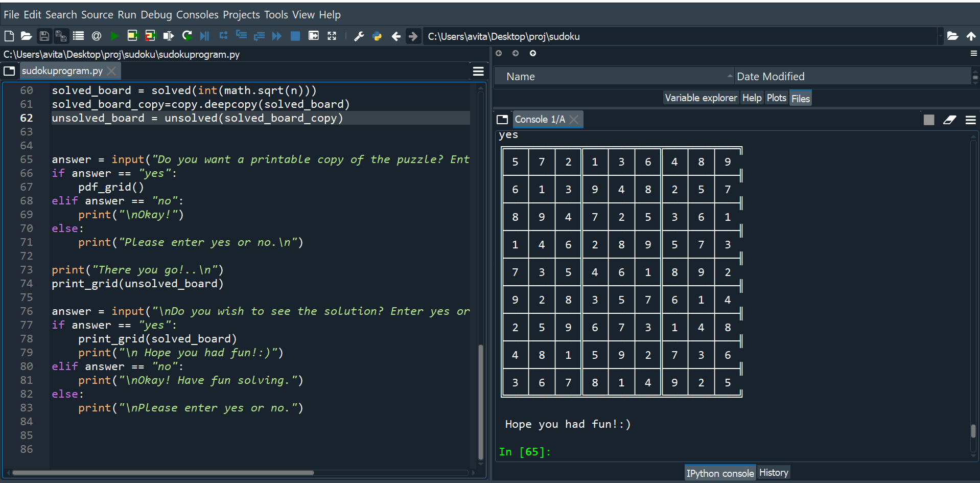Switch to the Plots tab
The image size is (980, 483).
point(776,98)
